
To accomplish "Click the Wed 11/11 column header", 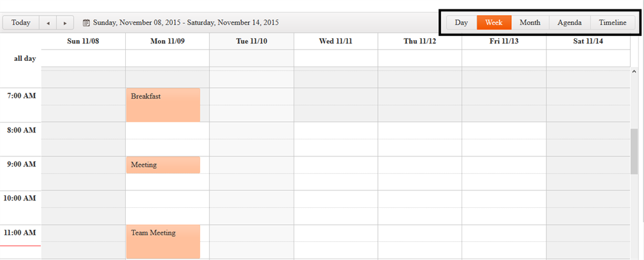I will click(x=335, y=41).
